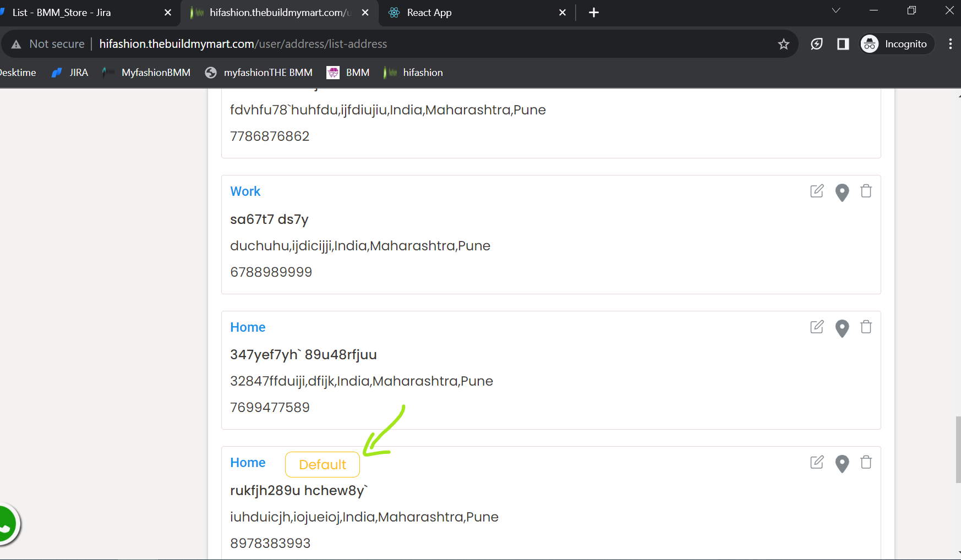This screenshot has height=560, width=961.
Task: Click the Home label above 347yef7yh
Action: coord(248,327)
